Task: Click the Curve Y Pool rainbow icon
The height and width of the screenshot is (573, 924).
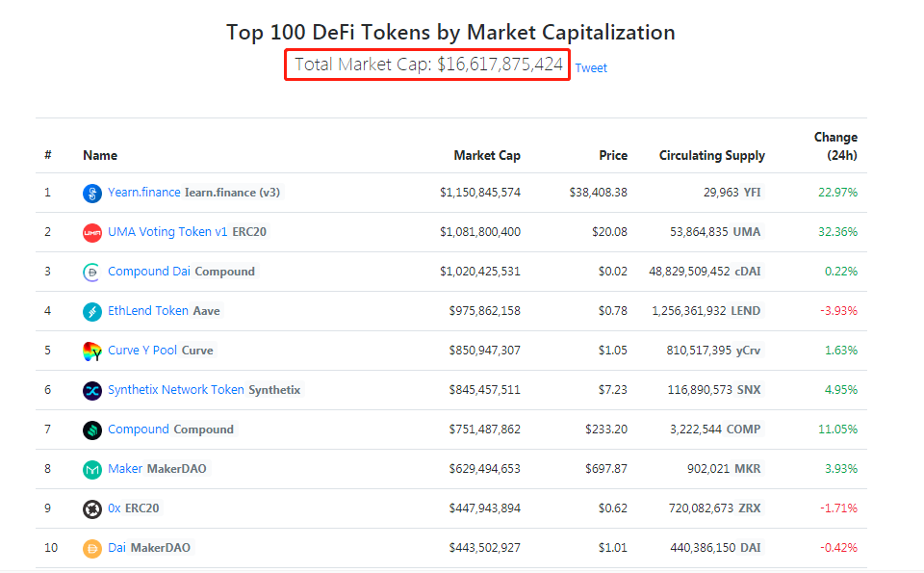Action: pos(91,351)
